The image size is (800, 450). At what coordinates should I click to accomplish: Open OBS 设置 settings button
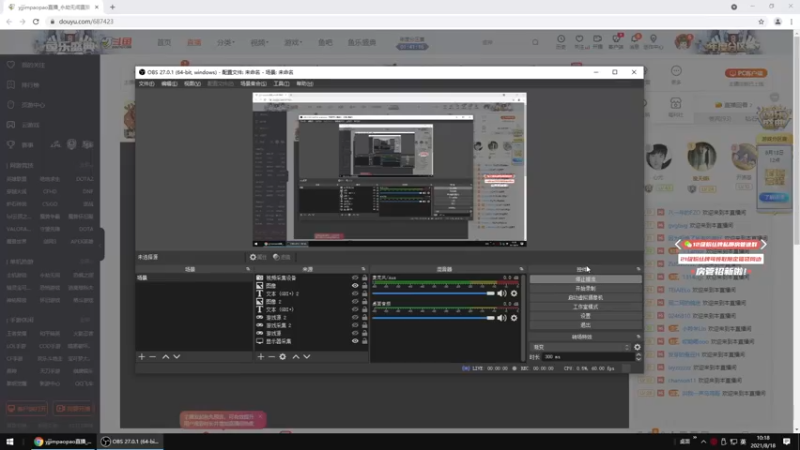point(585,316)
